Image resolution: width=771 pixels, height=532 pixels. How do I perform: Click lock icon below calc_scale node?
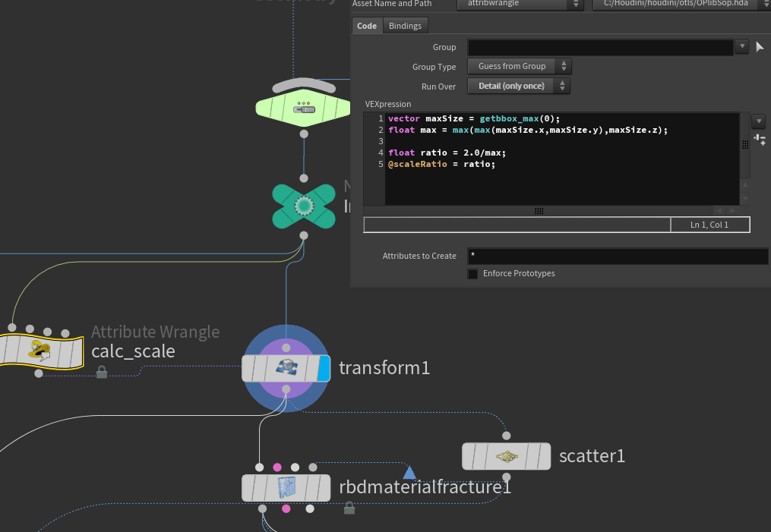click(102, 372)
